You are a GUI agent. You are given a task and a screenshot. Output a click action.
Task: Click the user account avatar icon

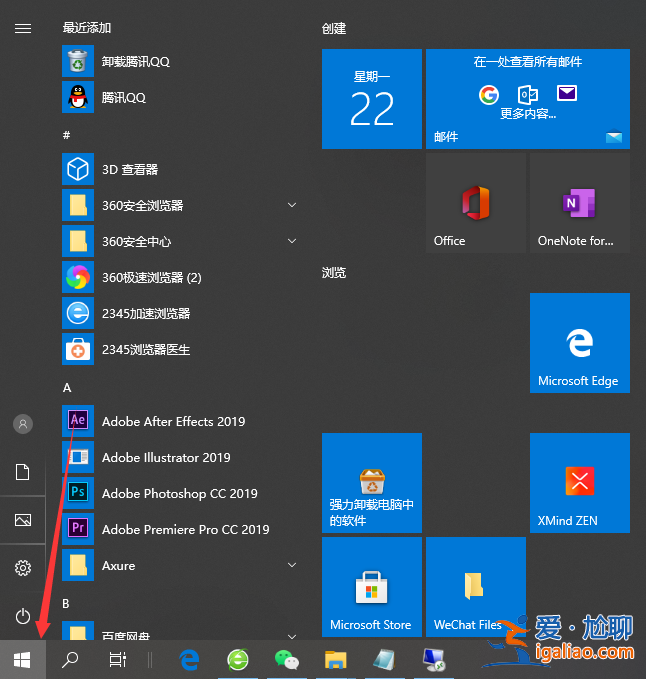(x=23, y=424)
